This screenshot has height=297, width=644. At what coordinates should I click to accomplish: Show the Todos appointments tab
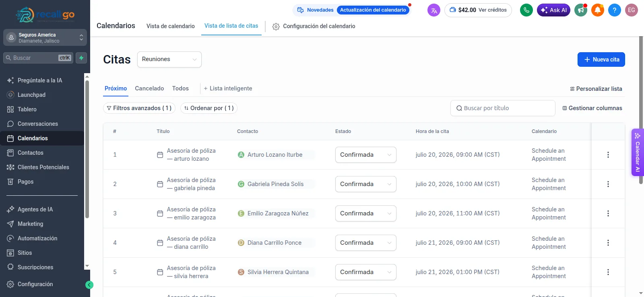(x=180, y=88)
